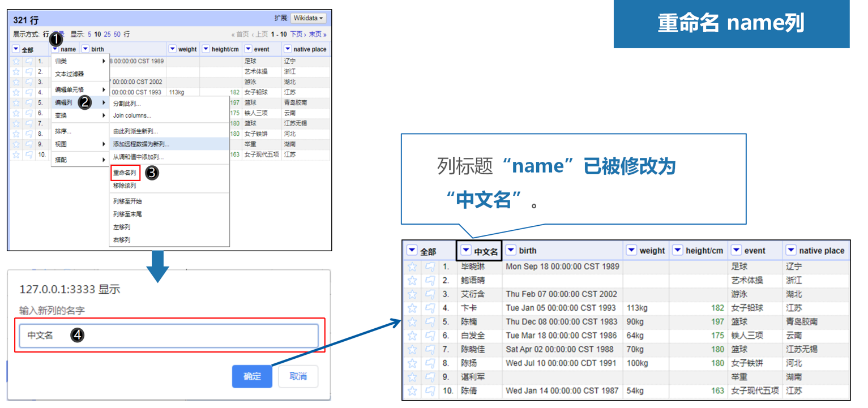Flag row 1 毕晓琳 in the 中文名 table
Viewport: 868px width, 408px height.
click(x=430, y=267)
